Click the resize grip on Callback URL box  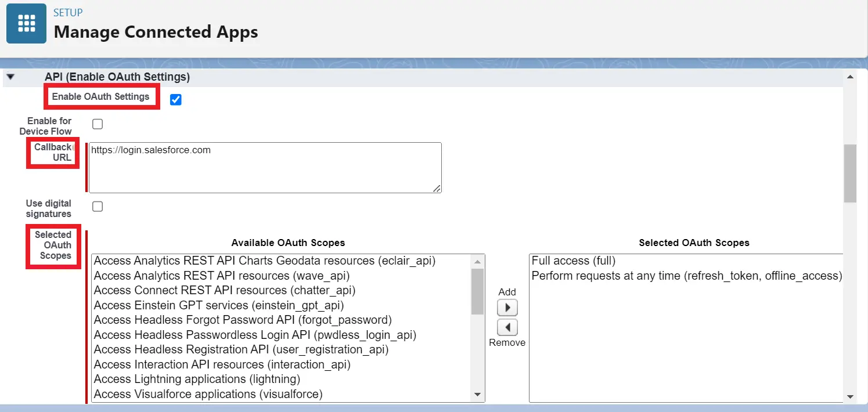[437, 189]
